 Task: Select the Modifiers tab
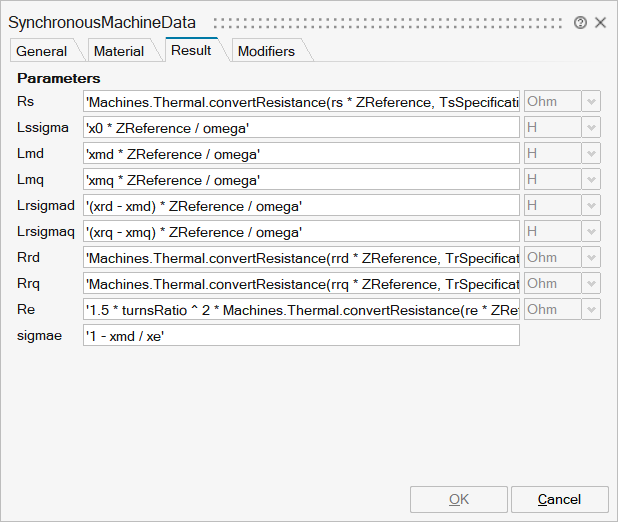pyautogui.click(x=266, y=51)
